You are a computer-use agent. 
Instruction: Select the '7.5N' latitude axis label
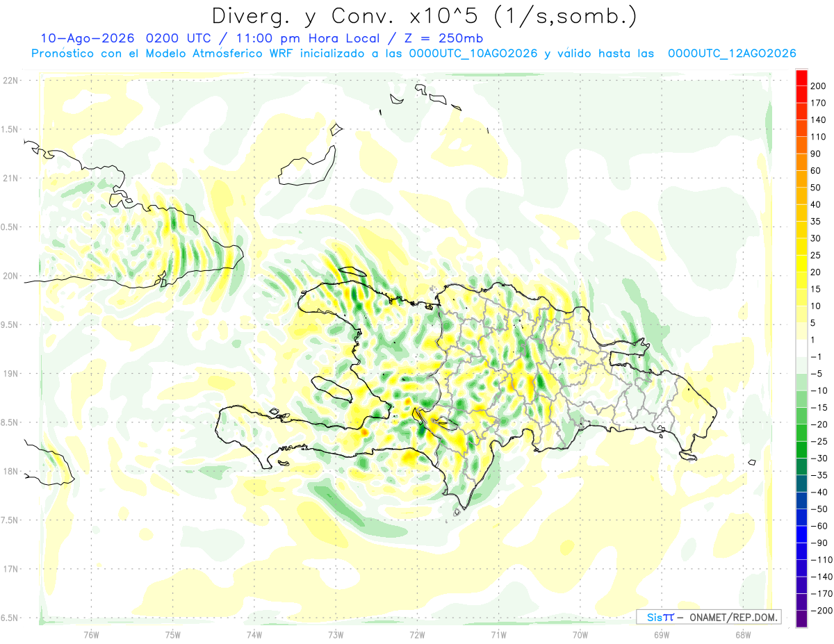(x=10, y=520)
